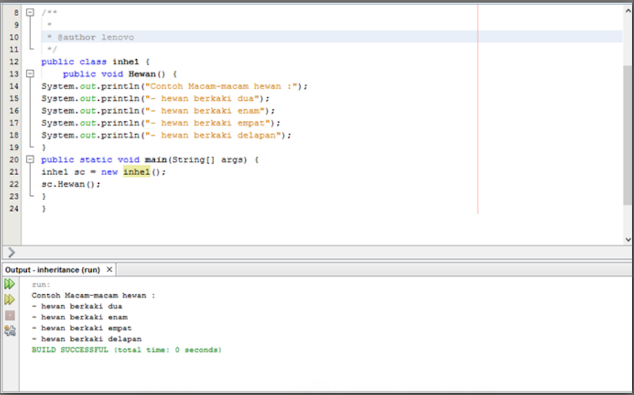Click the yellow re-run with different parameters icon

coord(10,300)
